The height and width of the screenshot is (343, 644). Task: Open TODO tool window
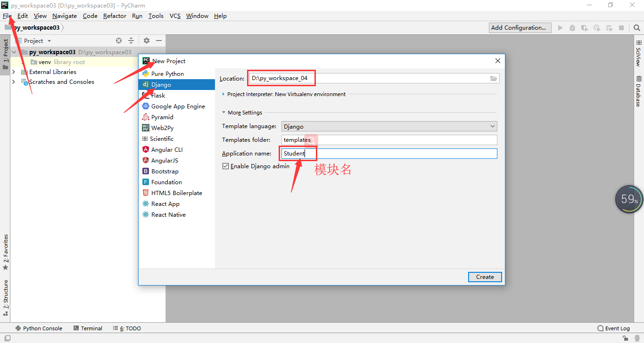(127, 328)
